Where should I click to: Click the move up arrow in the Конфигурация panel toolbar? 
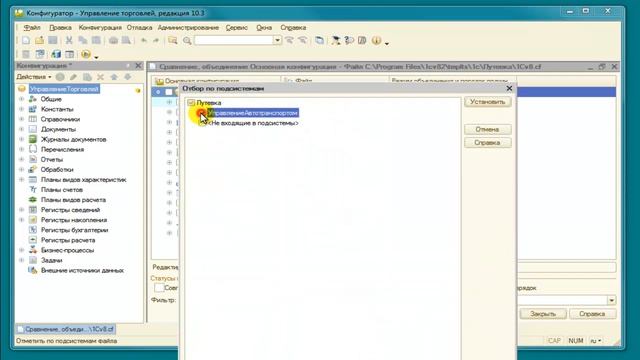[114, 77]
